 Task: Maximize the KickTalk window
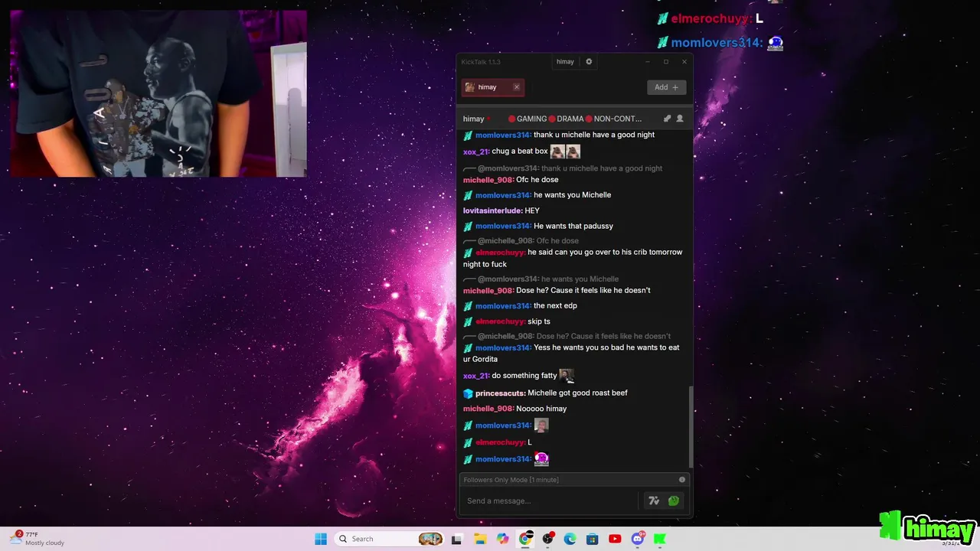coord(666,62)
